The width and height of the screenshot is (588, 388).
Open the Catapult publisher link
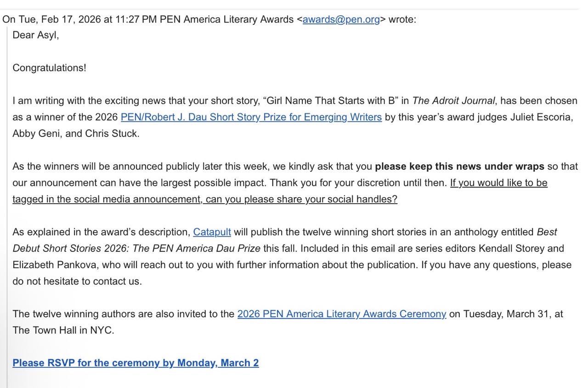(212, 232)
